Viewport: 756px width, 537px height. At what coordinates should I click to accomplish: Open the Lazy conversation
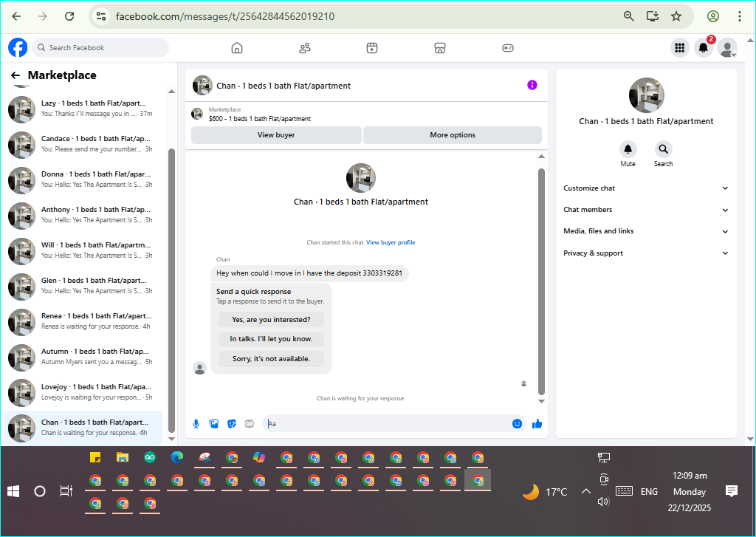[x=83, y=109]
